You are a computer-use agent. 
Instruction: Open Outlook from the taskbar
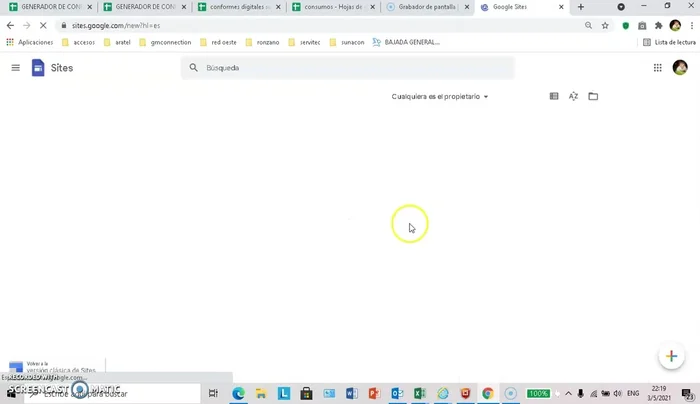pyautogui.click(x=397, y=393)
